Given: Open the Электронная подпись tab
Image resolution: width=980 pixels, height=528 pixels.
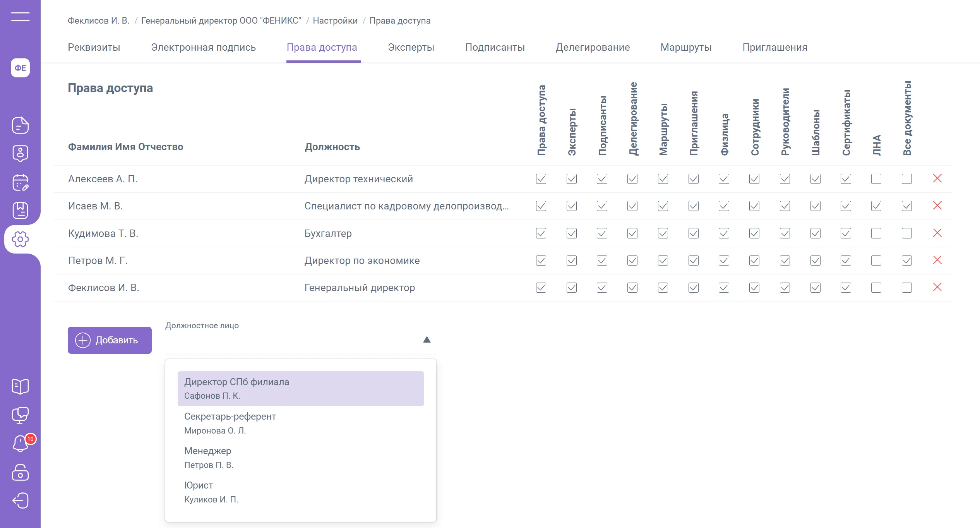Looking at the screenshot, I should point(203,47).
